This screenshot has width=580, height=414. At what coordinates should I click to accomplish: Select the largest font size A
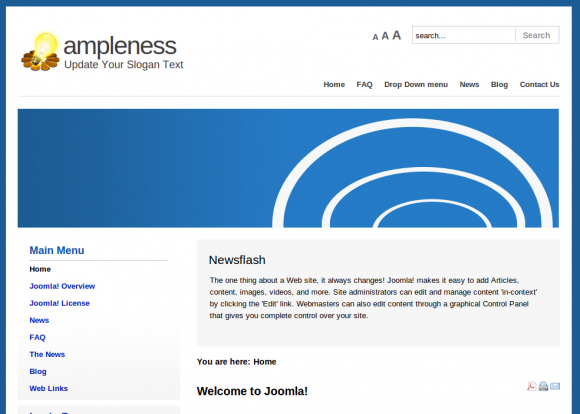point(397,35)
